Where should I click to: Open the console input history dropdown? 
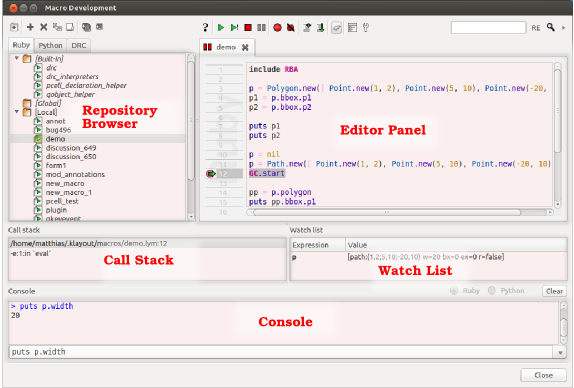point(560,352)
